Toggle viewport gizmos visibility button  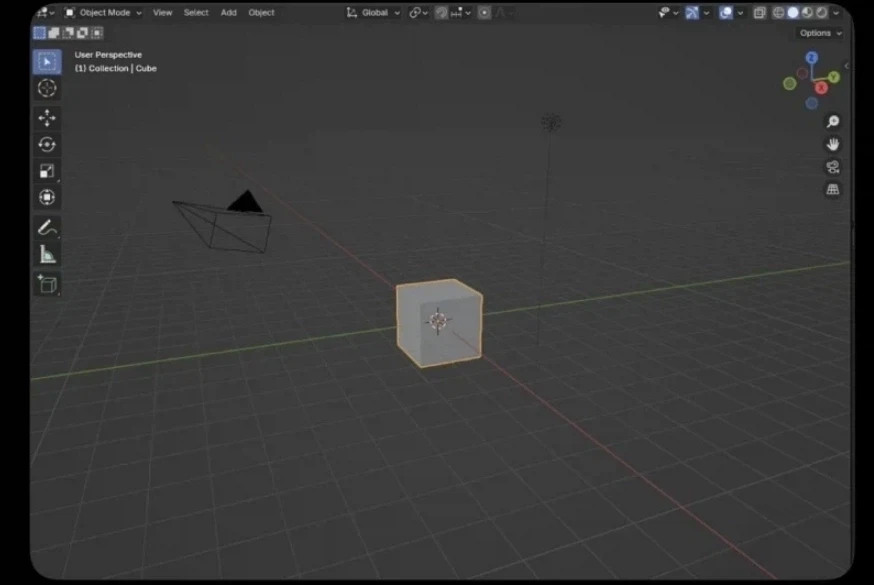(692, 12)
